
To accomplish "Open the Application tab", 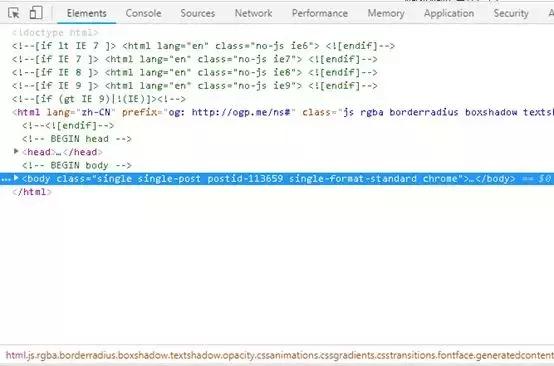I will click(x=449, y=13).
